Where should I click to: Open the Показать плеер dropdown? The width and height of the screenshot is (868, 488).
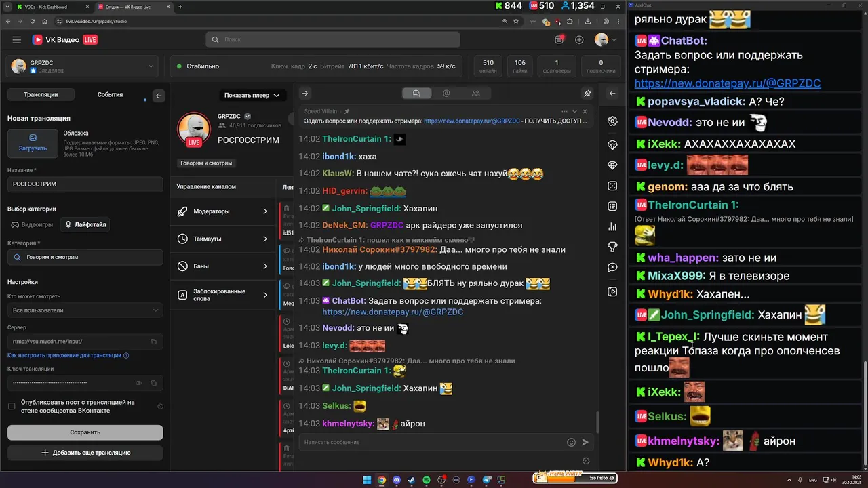(252, 96)
